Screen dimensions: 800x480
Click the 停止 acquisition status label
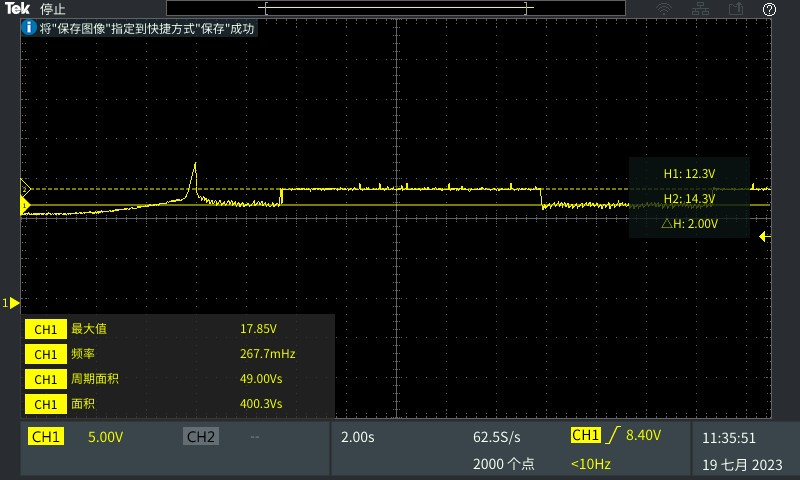pyautogui.click(x=53, y=9)
